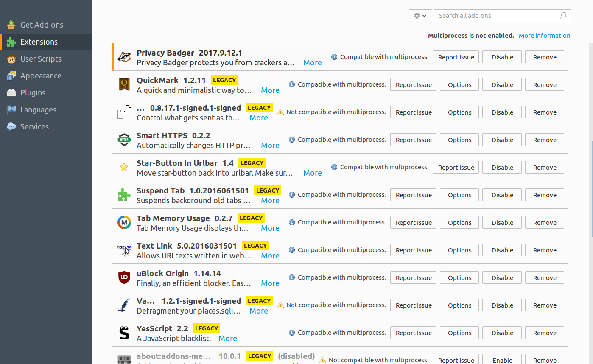Enable the about:addons-memory extension

coord(502,360)
